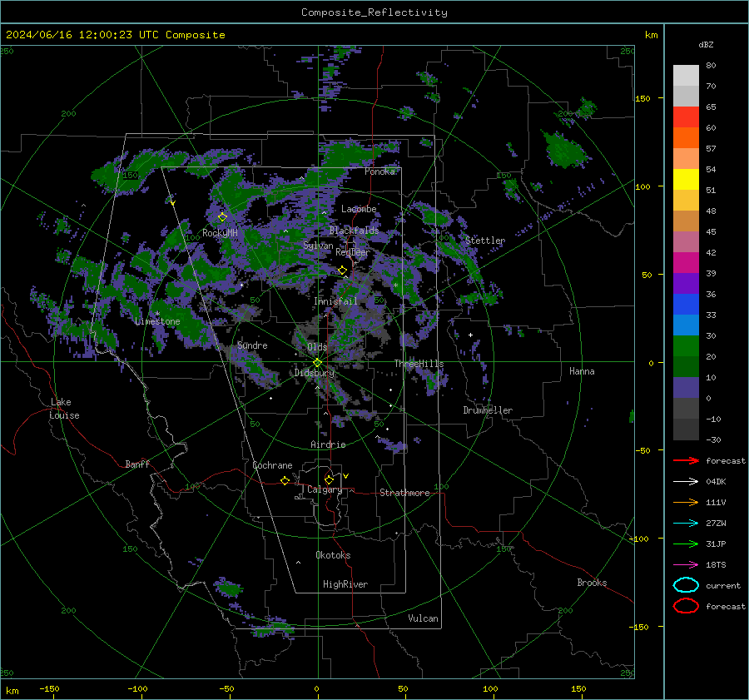Viewport: 749px width, 700px height.
Task: Click the HighRiver town label
Action: (345, 584)
